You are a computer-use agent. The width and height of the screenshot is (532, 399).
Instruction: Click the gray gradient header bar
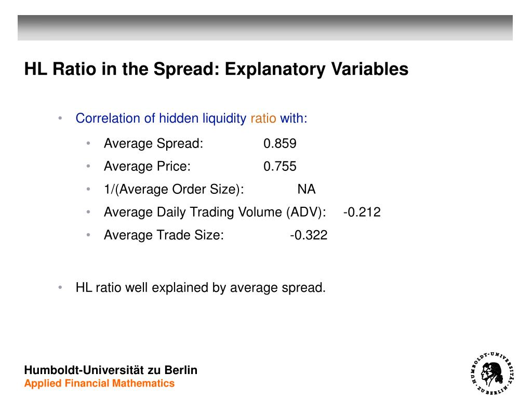tap(265, 28)
